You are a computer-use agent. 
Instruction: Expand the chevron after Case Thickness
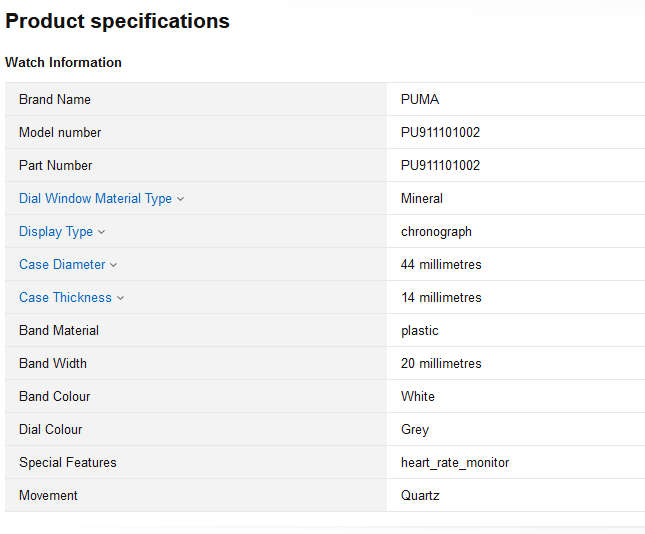(121, 298)
